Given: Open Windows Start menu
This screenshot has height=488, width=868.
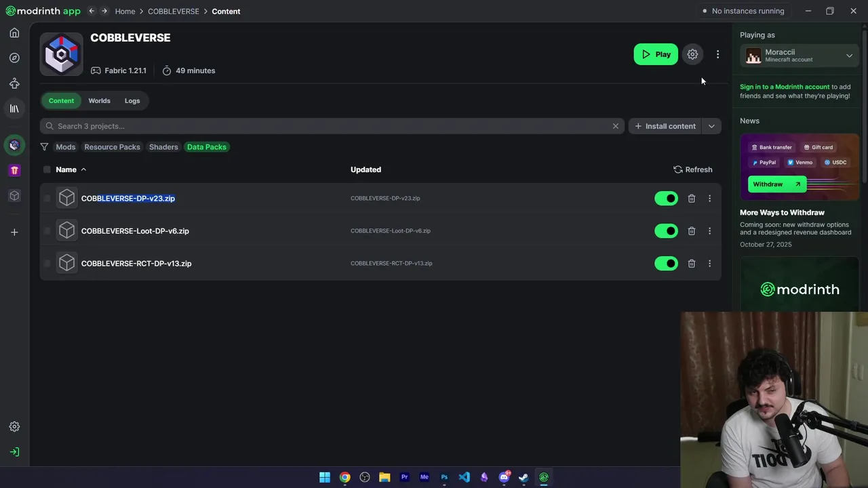Looking at the screenshot, I should point(325,477).
